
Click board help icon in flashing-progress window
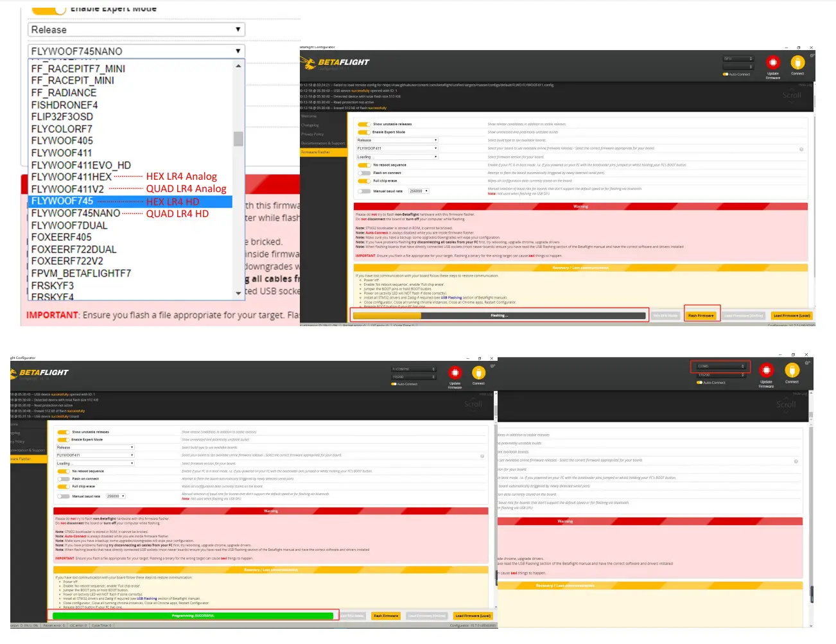[801, 149]
